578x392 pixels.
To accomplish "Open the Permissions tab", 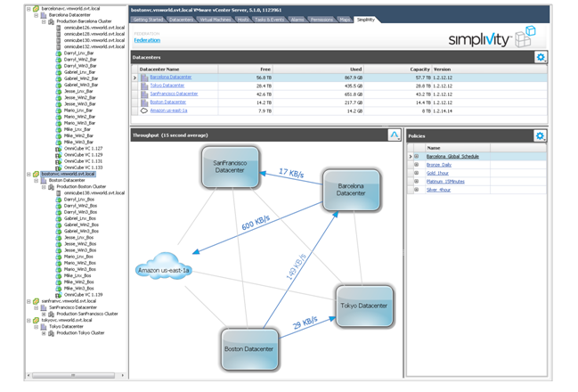I will tap(322, 20).
